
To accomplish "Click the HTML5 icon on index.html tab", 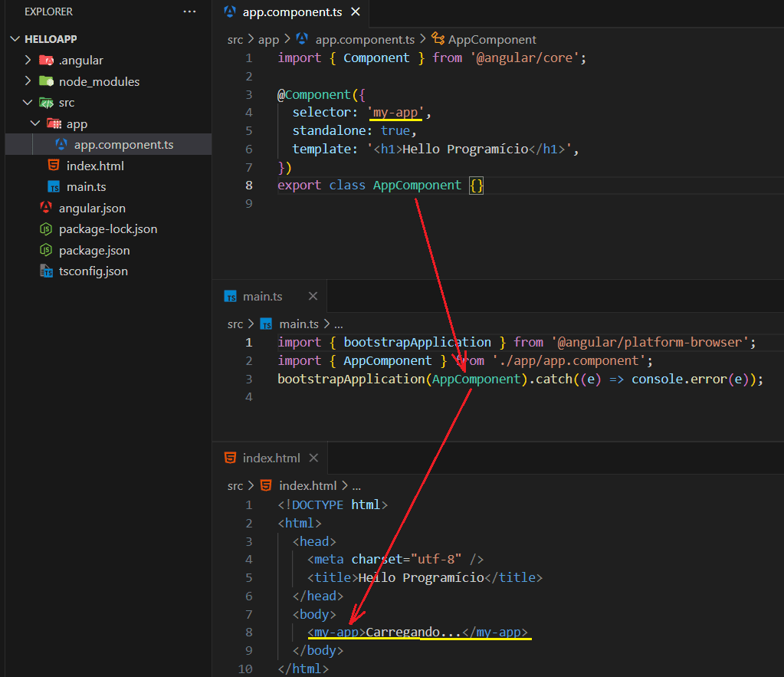I will tap(230, 457).
